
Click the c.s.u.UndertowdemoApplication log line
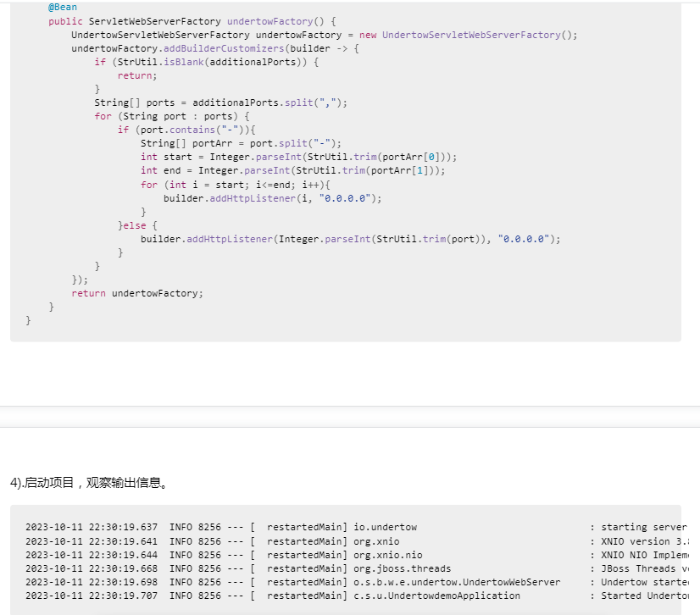click(436, 596)
